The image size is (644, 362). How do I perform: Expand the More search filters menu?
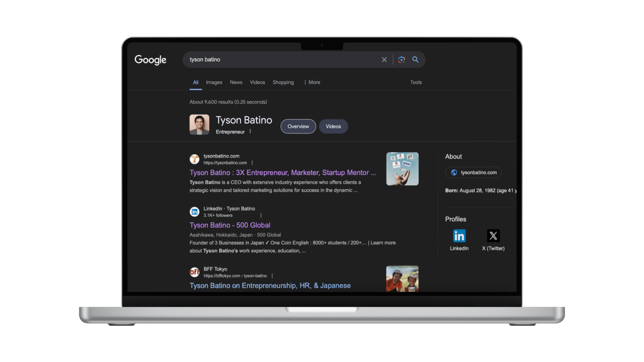tap(312, 82)
